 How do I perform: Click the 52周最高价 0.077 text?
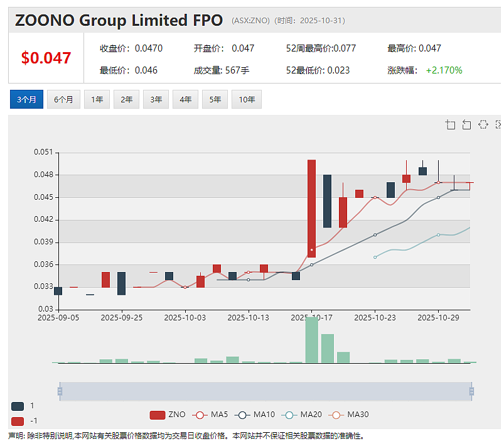[x=321, y=48]
